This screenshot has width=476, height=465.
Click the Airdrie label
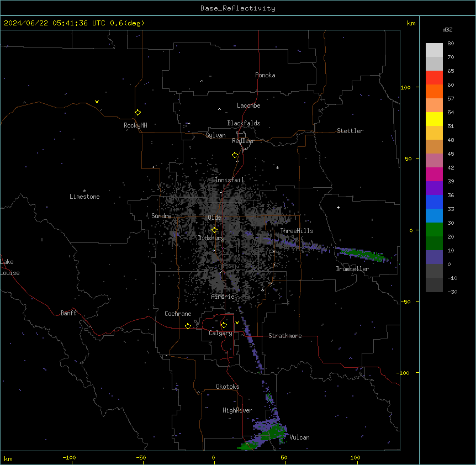[x=223, y=297]
